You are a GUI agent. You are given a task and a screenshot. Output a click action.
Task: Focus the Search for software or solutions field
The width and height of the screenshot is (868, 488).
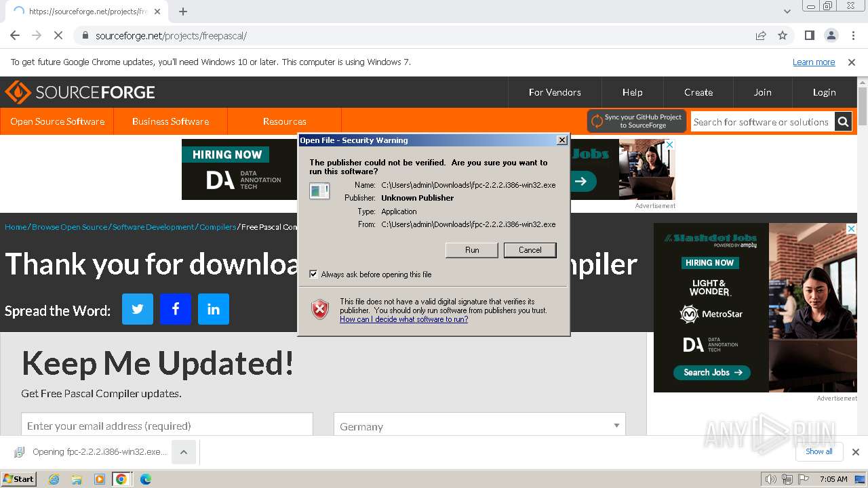click(x=762, y=122)
